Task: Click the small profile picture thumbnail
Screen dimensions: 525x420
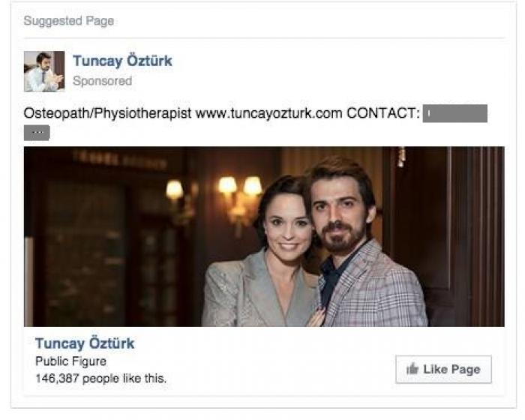Action: coord(43,71)
